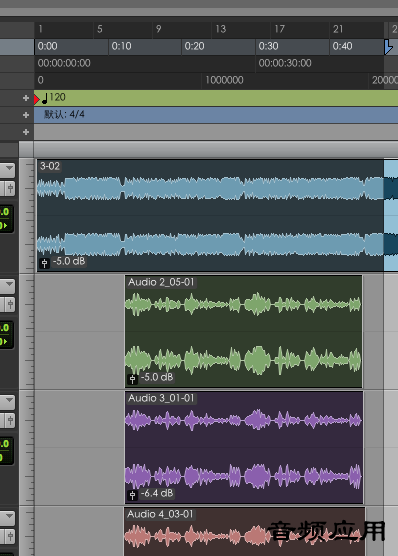398x556 pixels.
Task: Click bar 21 in the bars ruler
Action: coord(338,29)
